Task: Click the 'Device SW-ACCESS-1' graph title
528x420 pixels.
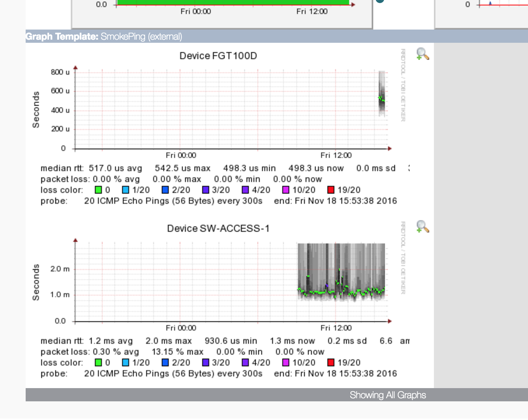Action: (218, 229)
